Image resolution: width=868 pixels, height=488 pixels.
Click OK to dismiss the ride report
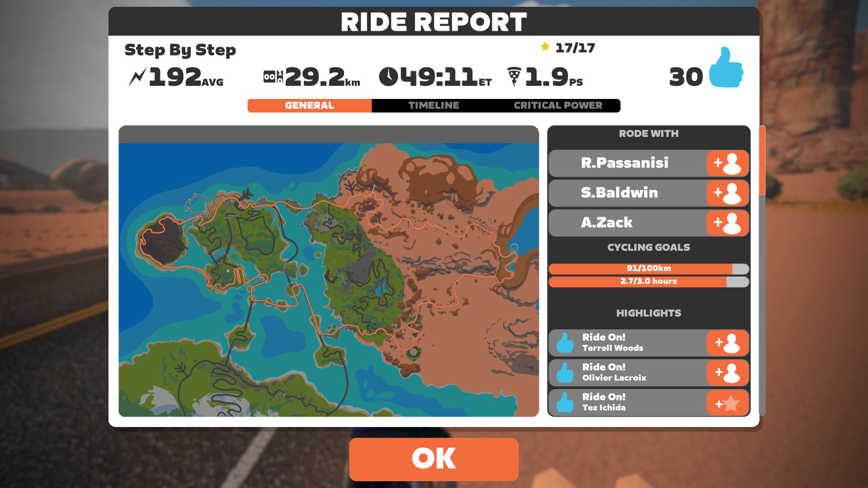[434, 458]
